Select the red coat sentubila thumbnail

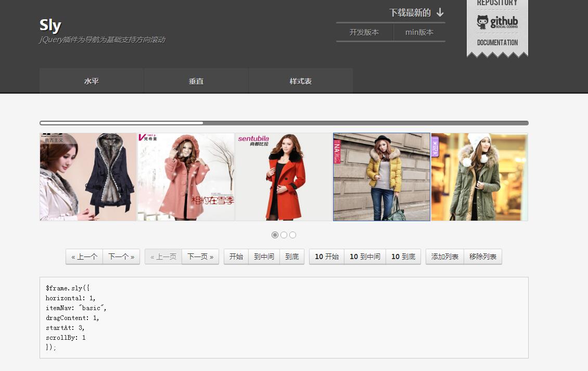coord(284,177)
